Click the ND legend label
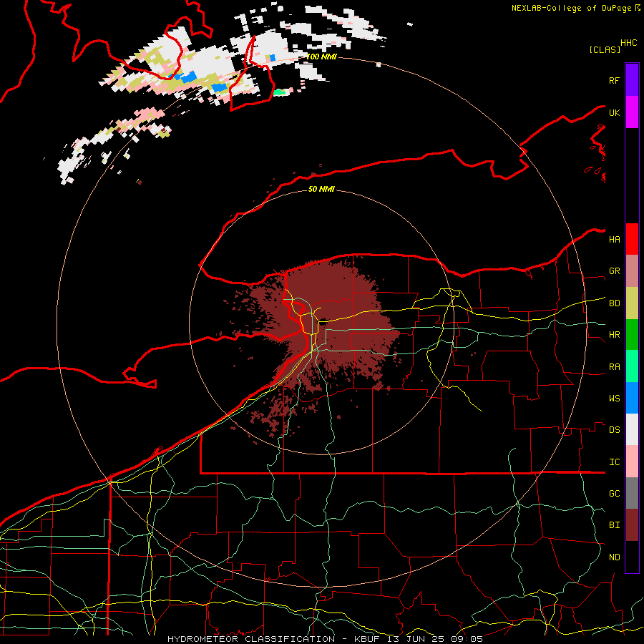Image resolution: width=644 pixels, height=644 pixels. [x=615, y=557]
